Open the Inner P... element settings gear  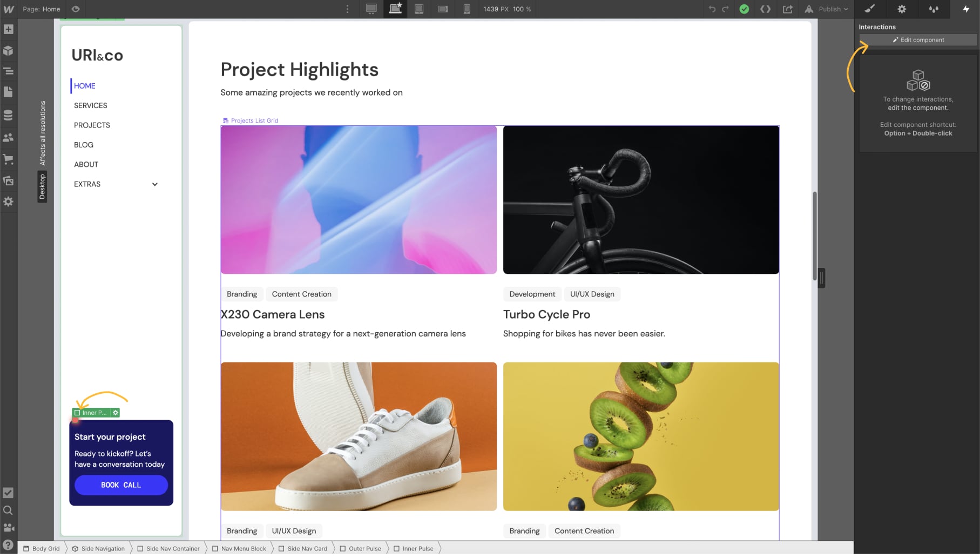click(116, 413)
